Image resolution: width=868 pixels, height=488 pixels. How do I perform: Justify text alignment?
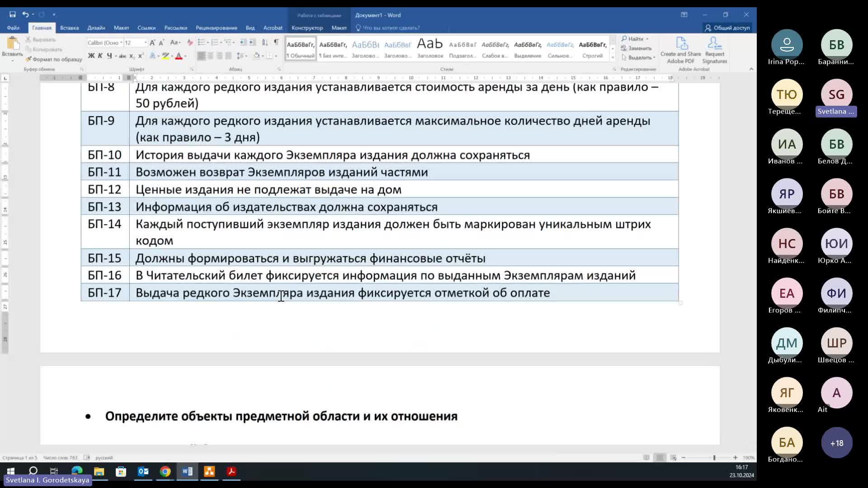(229, 56)
